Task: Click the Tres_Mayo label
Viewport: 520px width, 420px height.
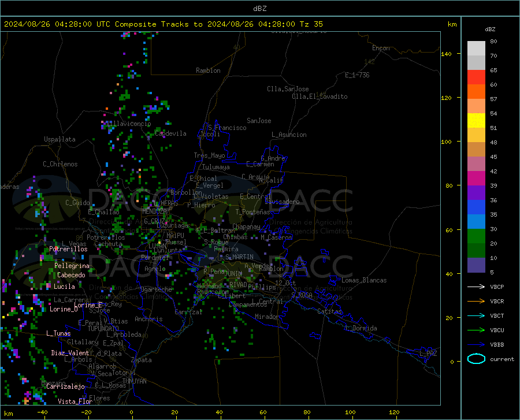Action: coord(209,155)
